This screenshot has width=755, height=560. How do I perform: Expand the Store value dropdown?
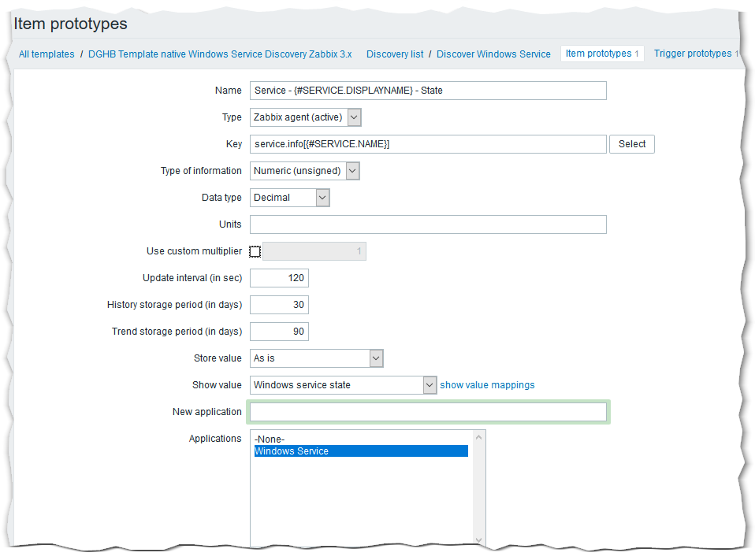click(316, 358)
